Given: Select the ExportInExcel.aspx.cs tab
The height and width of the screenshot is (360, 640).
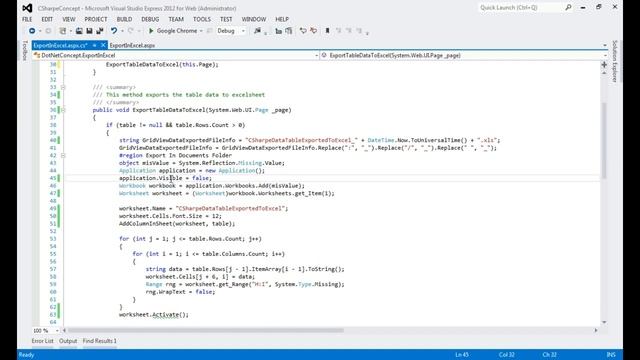Looking at the screenshot, I should [60, 45].
